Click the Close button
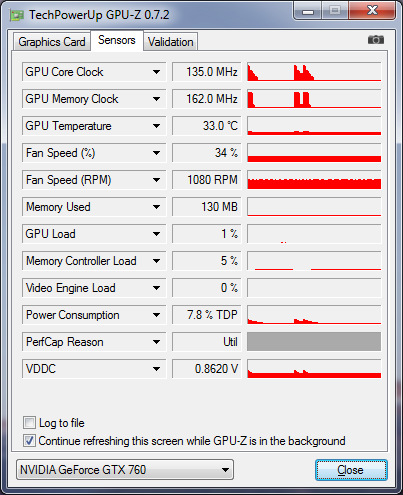 [x=351, y=470]
